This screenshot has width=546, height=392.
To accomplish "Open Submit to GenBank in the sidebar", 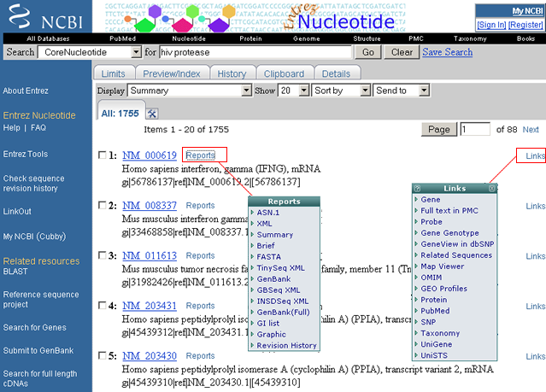I will click(x=38, y=350).
